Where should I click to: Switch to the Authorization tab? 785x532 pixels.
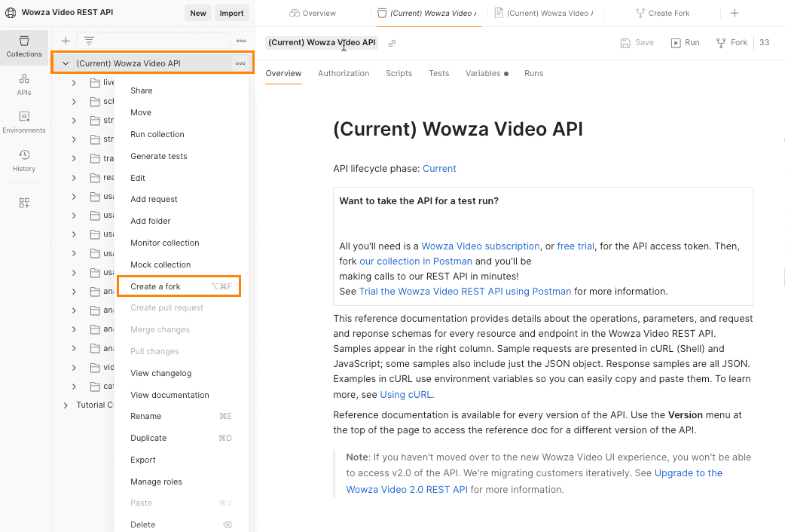344,73
